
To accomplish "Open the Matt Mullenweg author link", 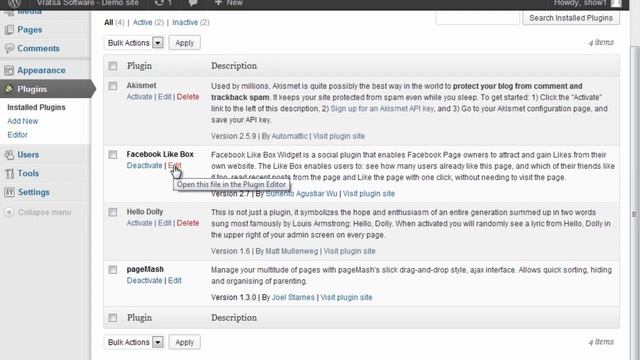I will coord(291,251).
